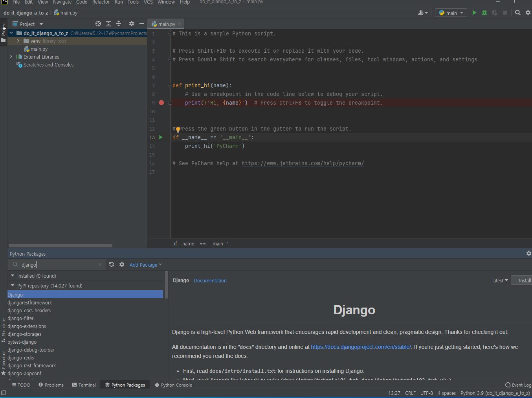Fold the print_hi function at line 7
Viewport: 532px width, 398px height.
[x=170, y=85]
